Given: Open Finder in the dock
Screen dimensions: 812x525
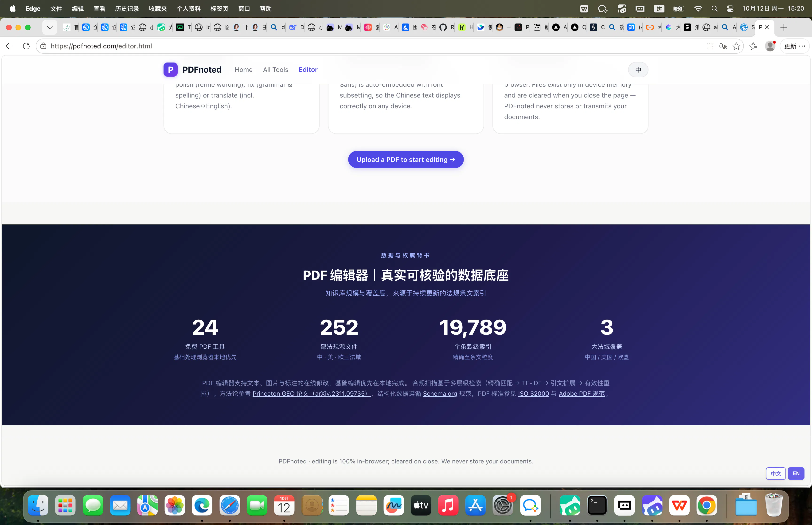Looking at the screenshot, I should point(38,505).
